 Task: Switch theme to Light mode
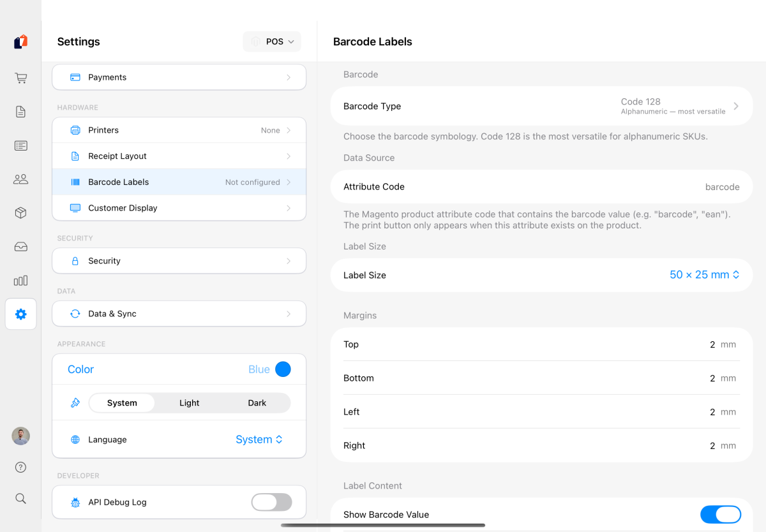[x=189, y=403]
